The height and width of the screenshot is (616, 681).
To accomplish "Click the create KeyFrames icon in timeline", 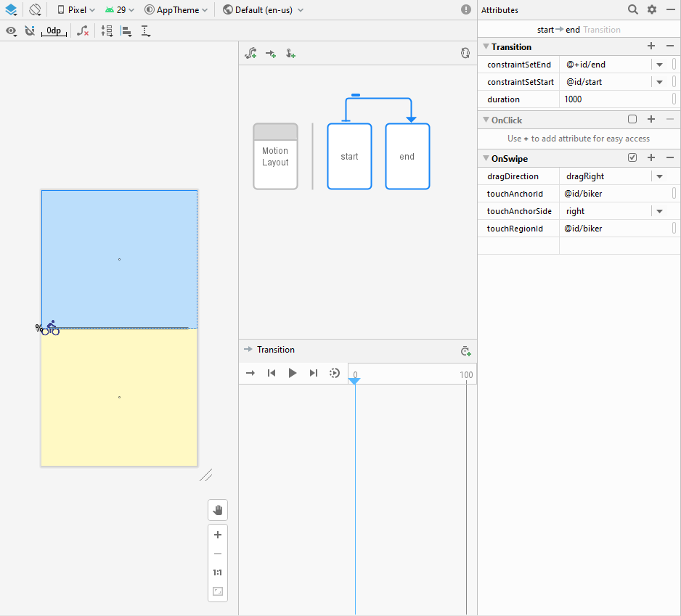I will pos(466,351).
